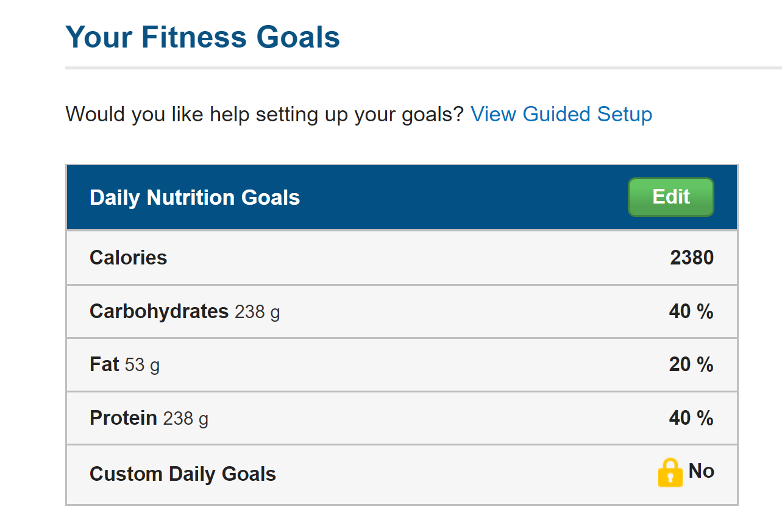Click the Calories row label
The width and height of the screenshot is (782, 532).
tap(128, 258)
